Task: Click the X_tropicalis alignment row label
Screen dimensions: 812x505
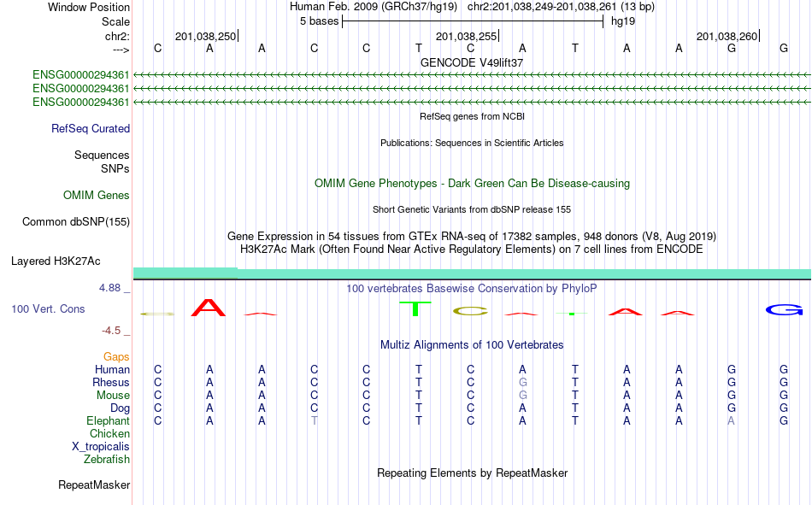Action: (x=101, y=447)
